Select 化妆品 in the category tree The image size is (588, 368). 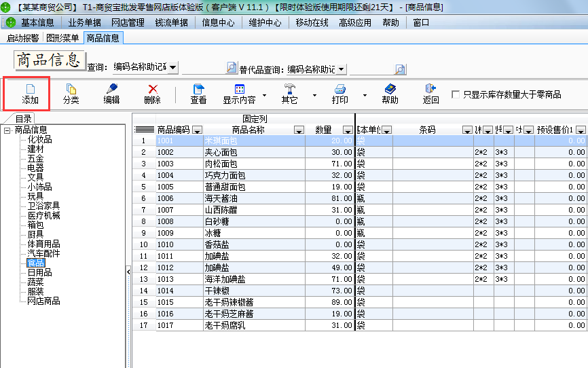tap(40, 140)
